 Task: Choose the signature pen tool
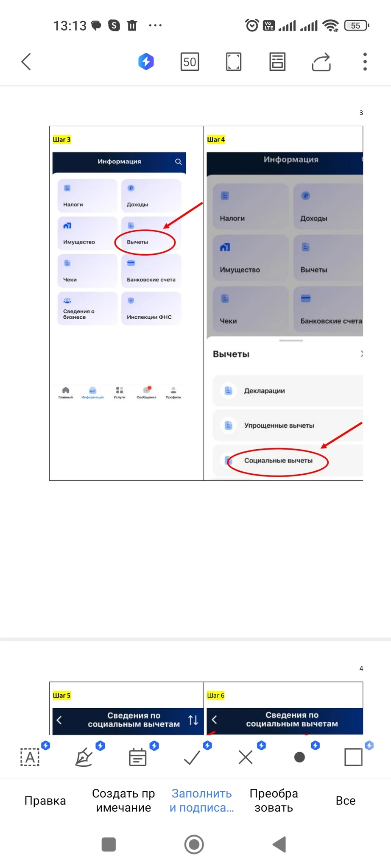(x=84, y=757)
